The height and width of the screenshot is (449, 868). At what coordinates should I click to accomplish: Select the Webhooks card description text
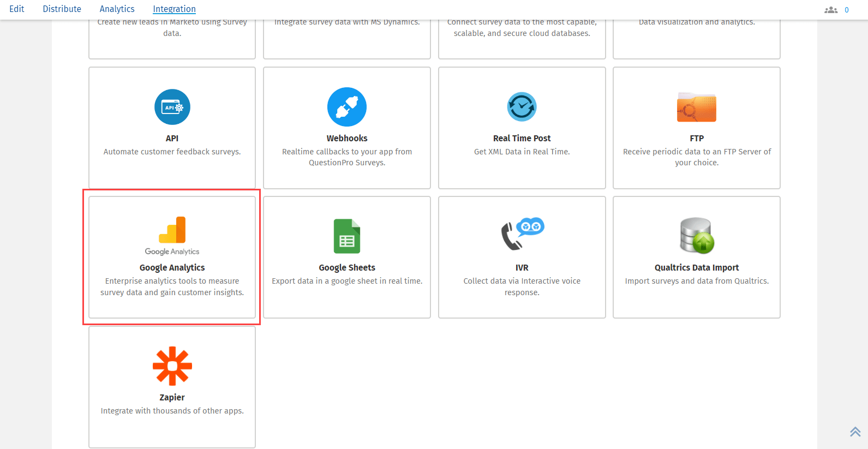(x=347, y=157)
